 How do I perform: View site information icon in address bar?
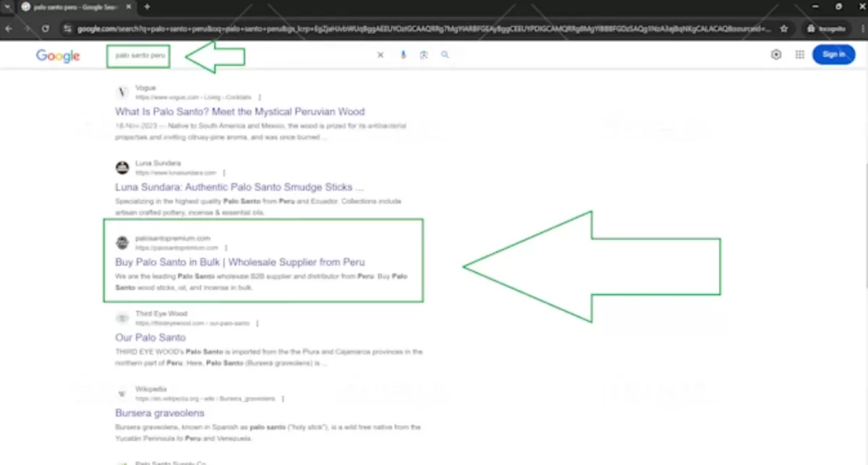pos(67,28)
